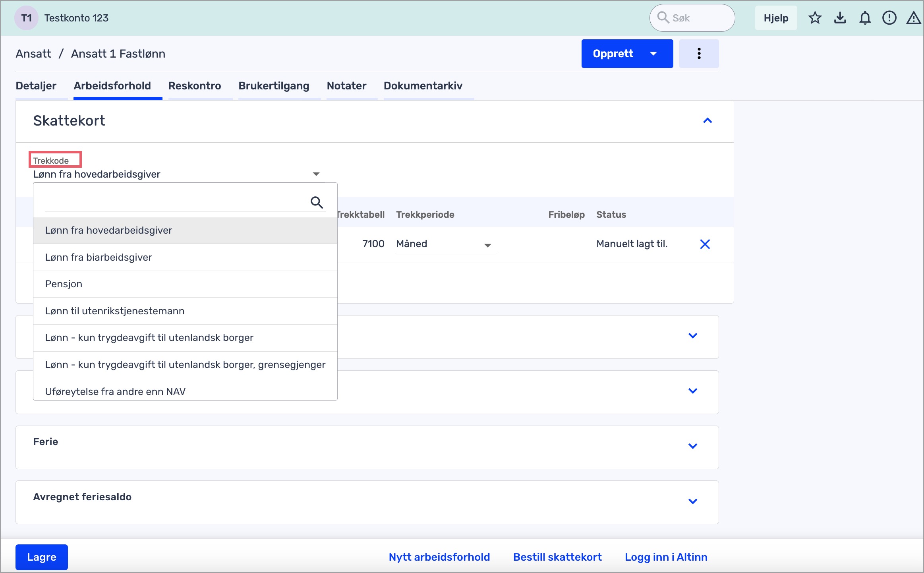Click the Status column header
The height and width of the screenshot is (573, 924).
pos(611,215)
